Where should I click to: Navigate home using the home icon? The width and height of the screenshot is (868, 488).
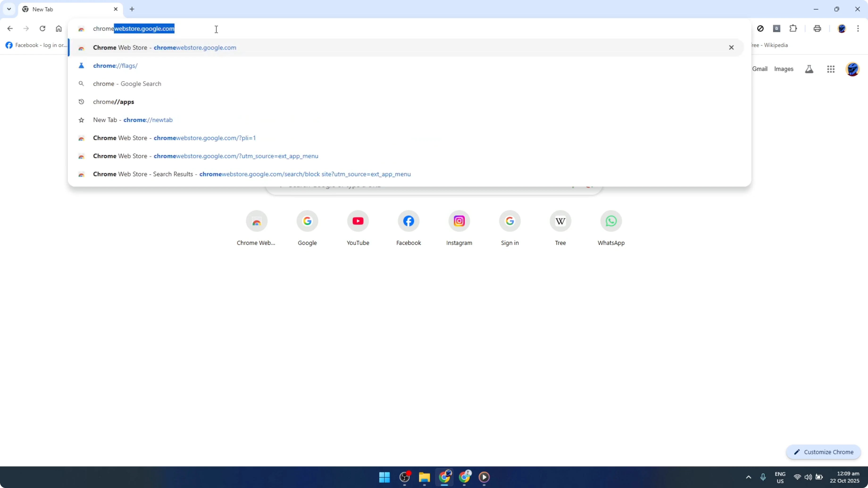59,28
